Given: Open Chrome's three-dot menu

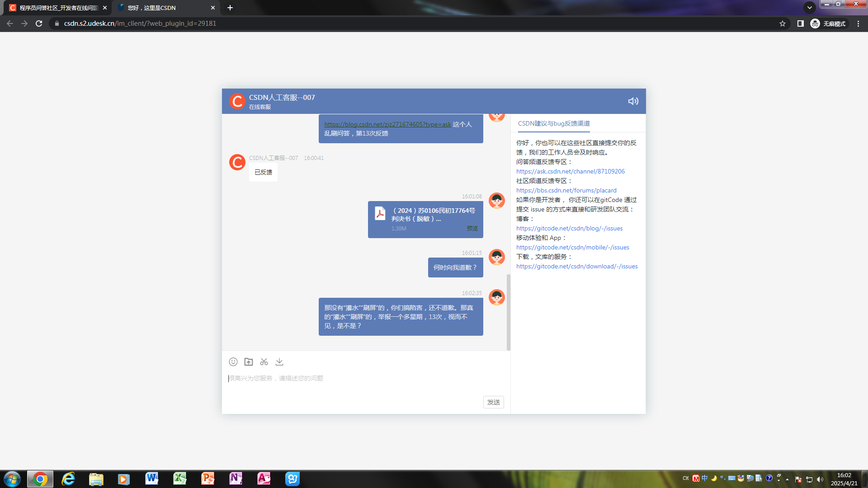Looking at the screenshot, I should pos(859,23).
